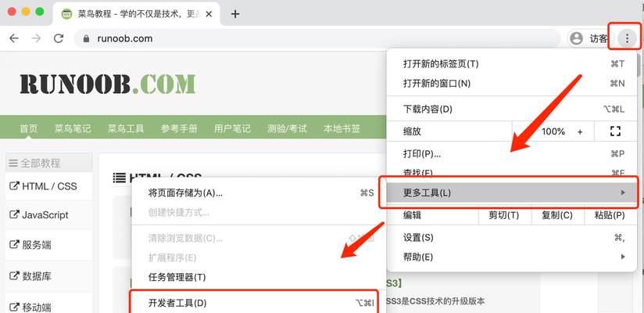Screen dimensions: 644x313
Task: Open 参考手册 in the navbar
Action: pos(179,129)
